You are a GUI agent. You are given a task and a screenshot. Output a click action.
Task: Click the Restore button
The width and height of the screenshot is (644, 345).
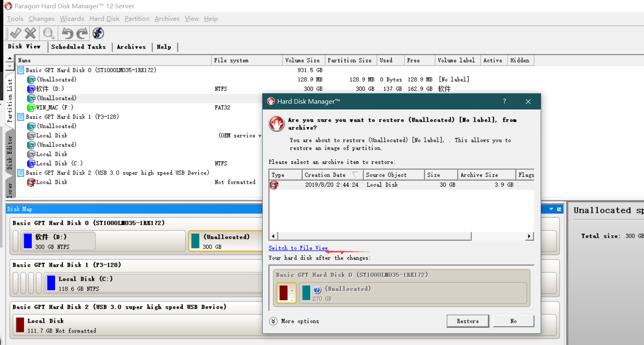(468, 321)
